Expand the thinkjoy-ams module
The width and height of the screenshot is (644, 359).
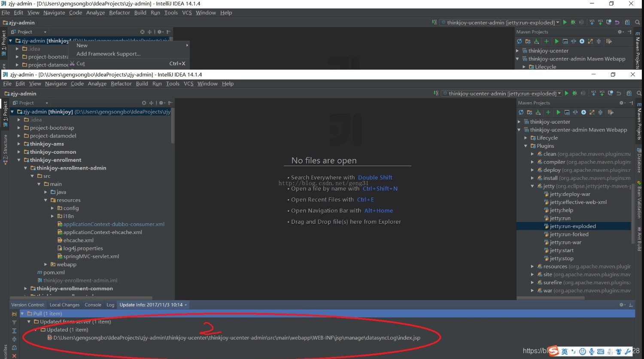19,144
